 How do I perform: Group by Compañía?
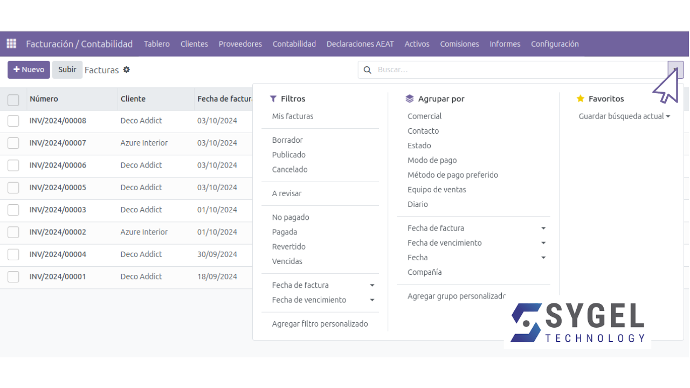point(424,272)
